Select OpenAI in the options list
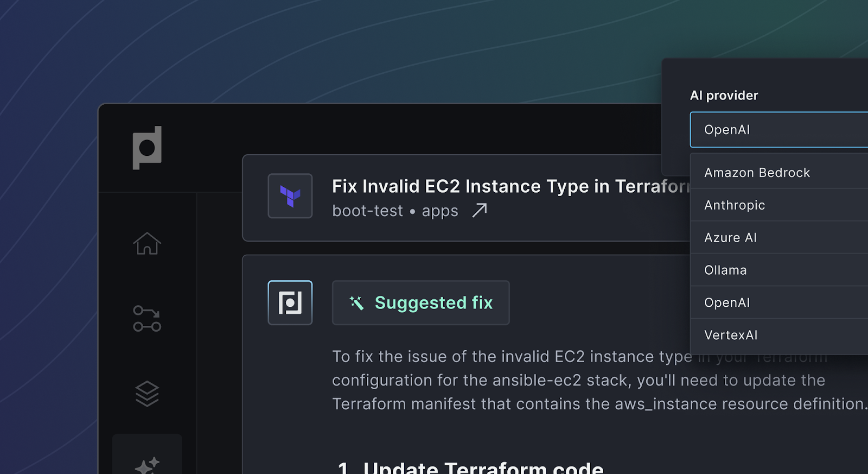868x474 pixels. [727, 303]
